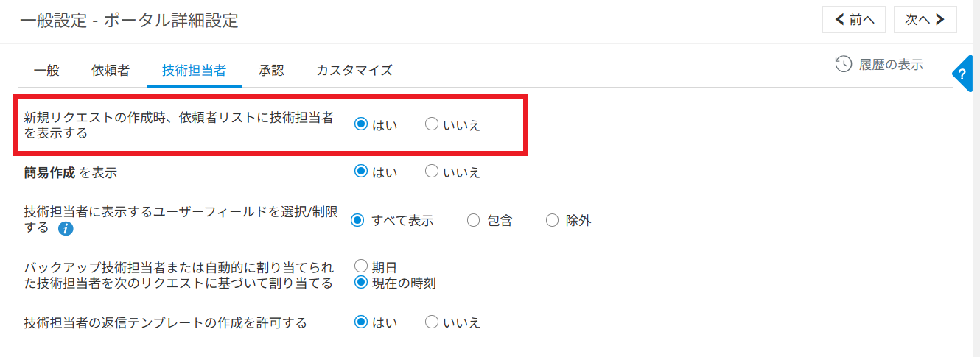Open the 履歴の表示 history link

coord(890,64)
